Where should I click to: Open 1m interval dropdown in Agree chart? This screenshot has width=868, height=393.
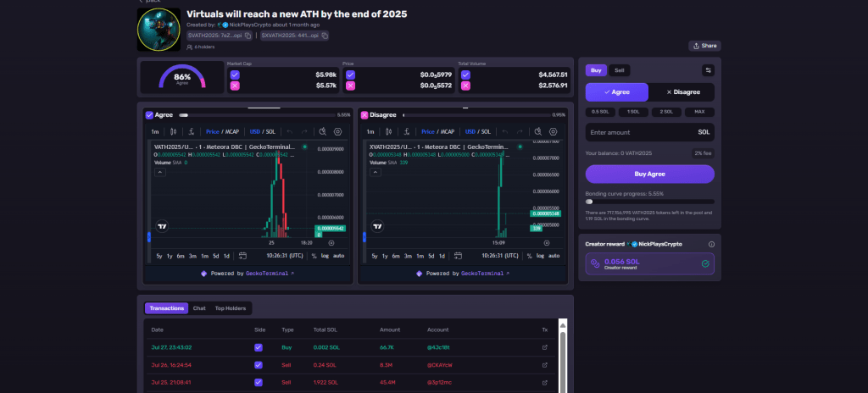point(155,131)
